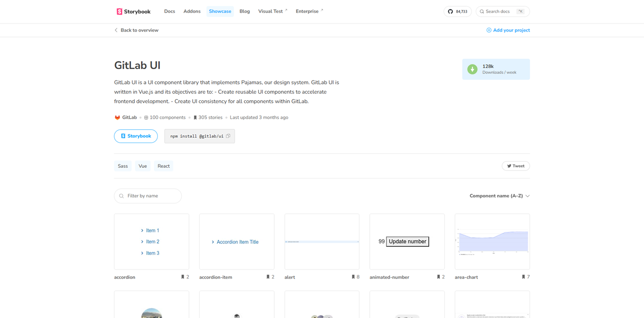644x318 pixels.
Task: Open the accordion-item component link
Action: coord(216,277)
